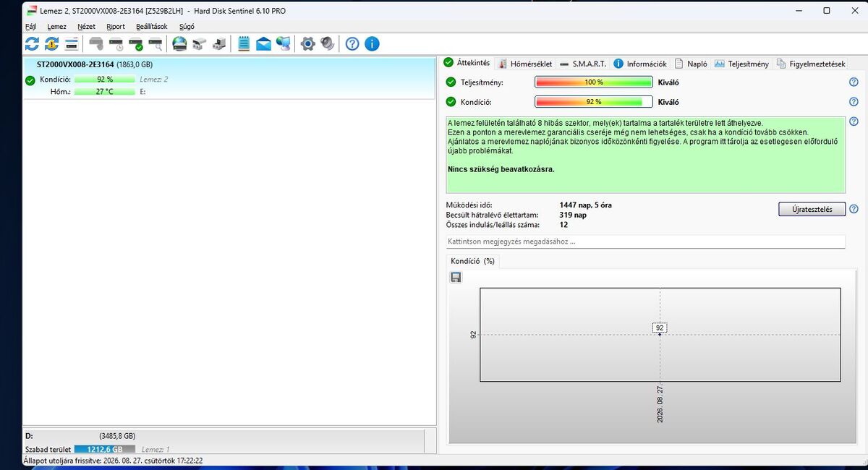Click the comment field Kattintson megjegyzés megadásához

645,242
